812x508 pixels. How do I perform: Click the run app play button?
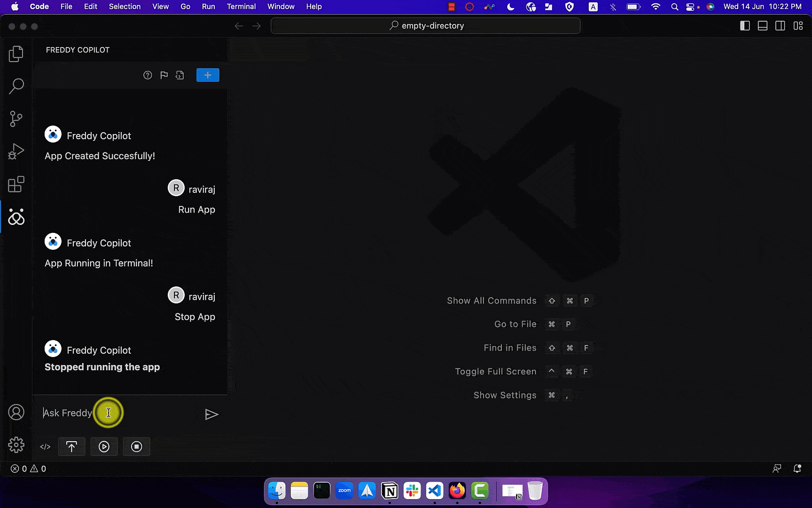click(104, 447)
